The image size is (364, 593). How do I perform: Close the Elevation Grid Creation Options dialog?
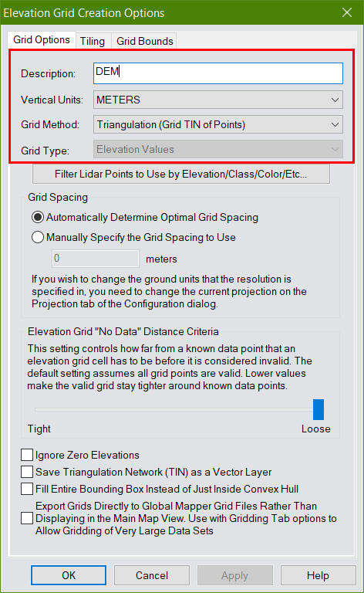tap(346, 12)
